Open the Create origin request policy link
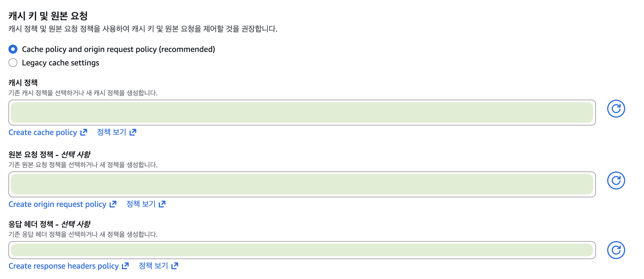The width and height of the screenshot is (644, 279). coord(57,204)
